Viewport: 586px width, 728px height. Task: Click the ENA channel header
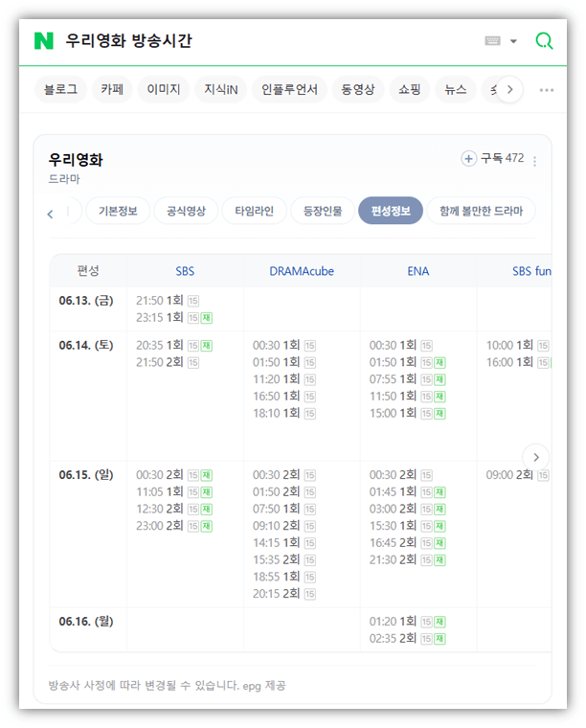tap(418, 271)
